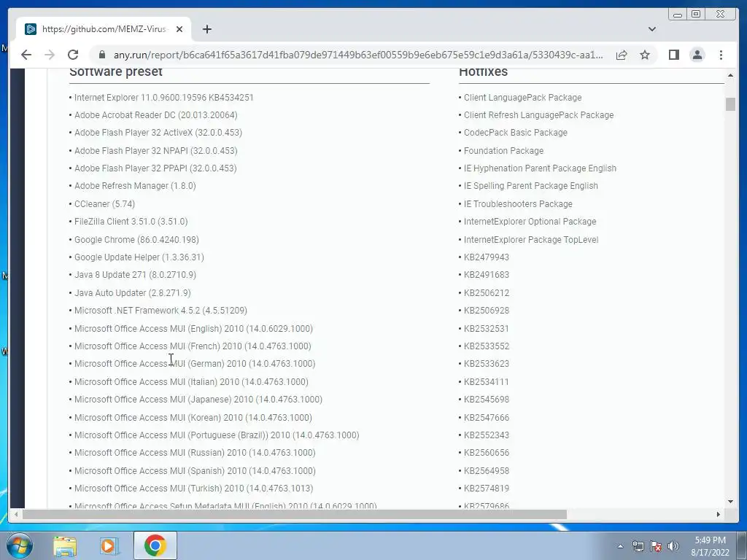Go back to the previous page
This screenshot has height=560, width=747.
coord(26,55)
